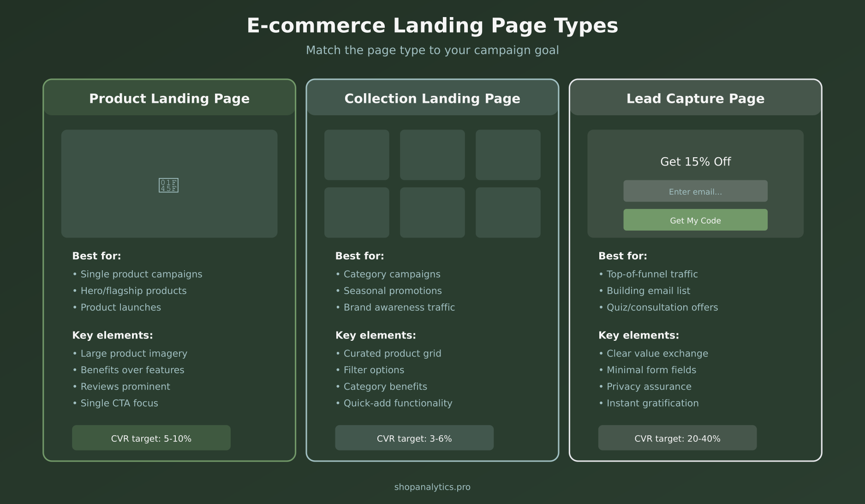
Task: Select the top-right grid thumbnail
Action: pos(508,154)
